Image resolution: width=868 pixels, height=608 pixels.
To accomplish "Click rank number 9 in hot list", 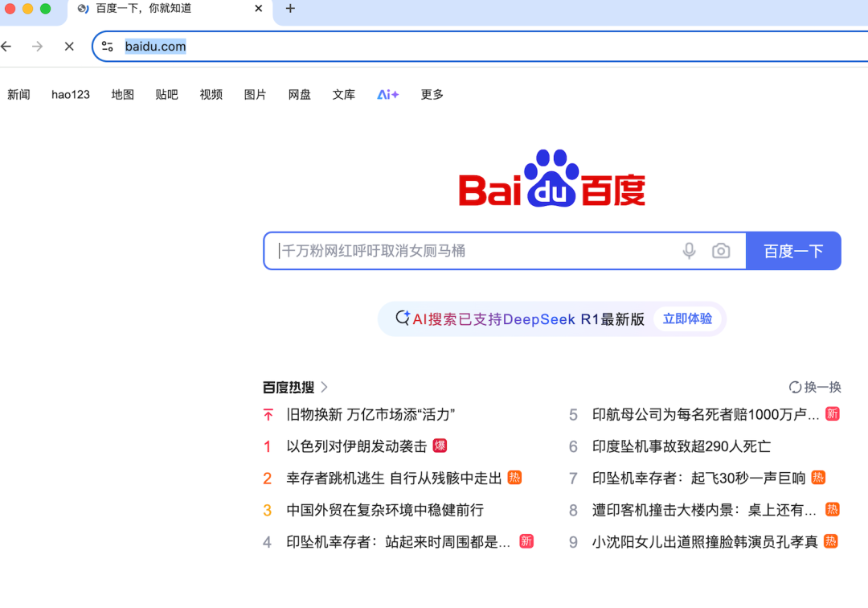I will click(574, 541).
